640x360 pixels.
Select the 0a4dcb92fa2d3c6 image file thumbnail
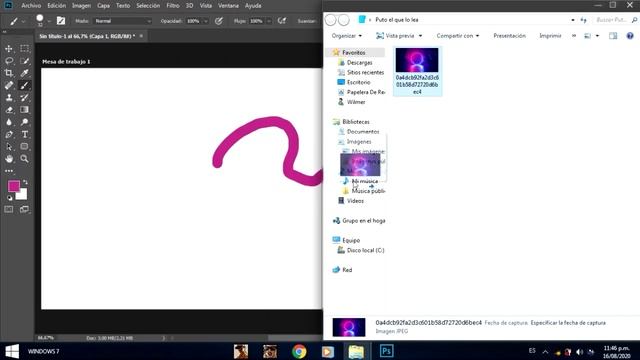tap(417, 71)
